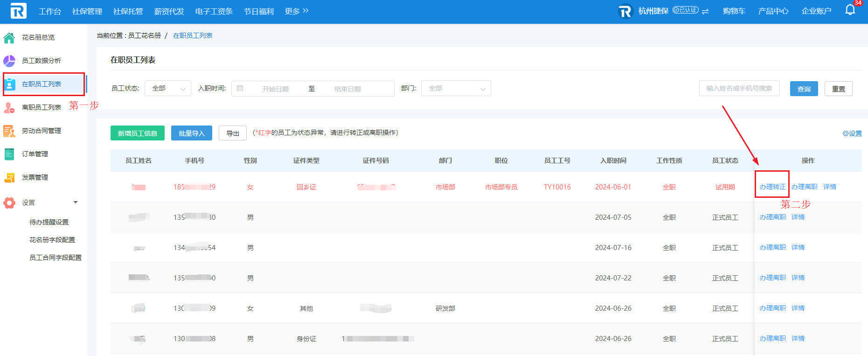Screen dimensions: 868x356
Task: Click the 设置 gear icon in sidebar
Action: click(x=9, y=202)
